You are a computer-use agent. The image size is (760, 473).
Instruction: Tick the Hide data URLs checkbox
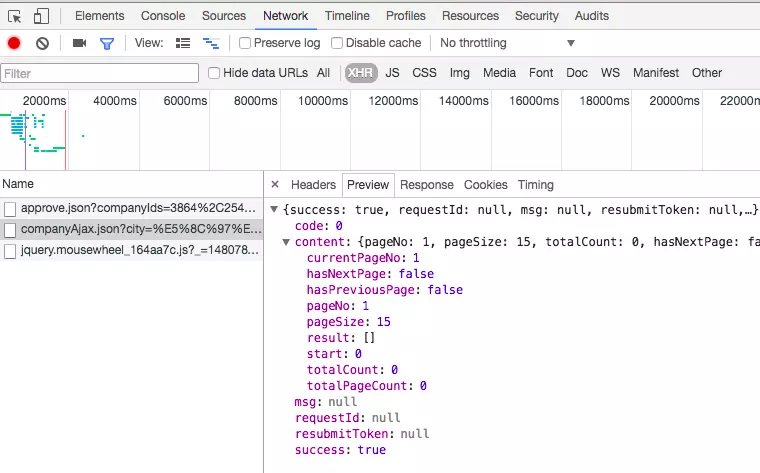coord(214,73)
